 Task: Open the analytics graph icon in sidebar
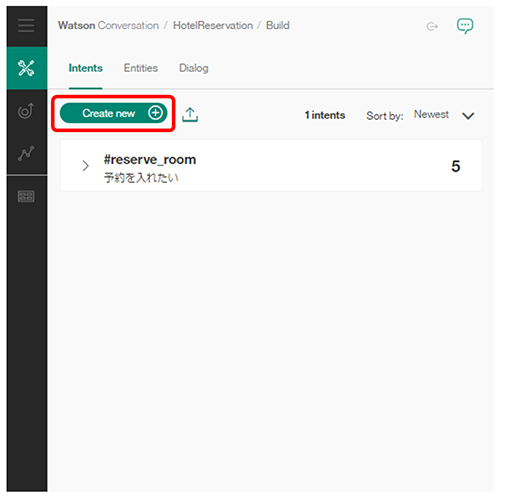pos(26,153)
